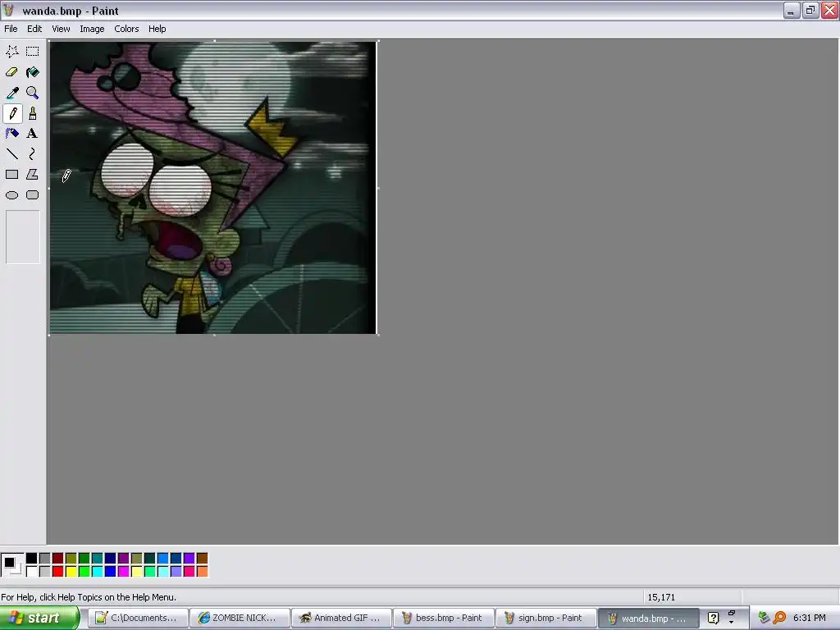Click the Paint icon in the title bar
This screenshot has height=630, width=840.
click(x=8, y=10)
